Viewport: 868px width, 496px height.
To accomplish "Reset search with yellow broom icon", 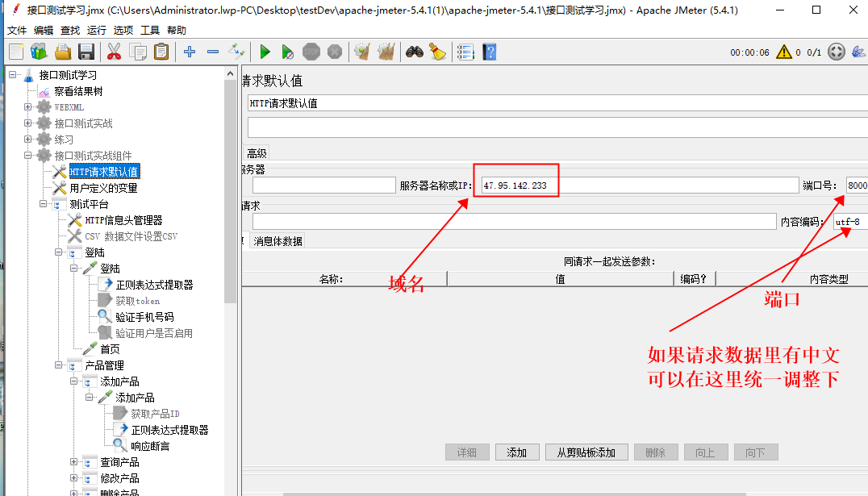I will click(437, 52).
